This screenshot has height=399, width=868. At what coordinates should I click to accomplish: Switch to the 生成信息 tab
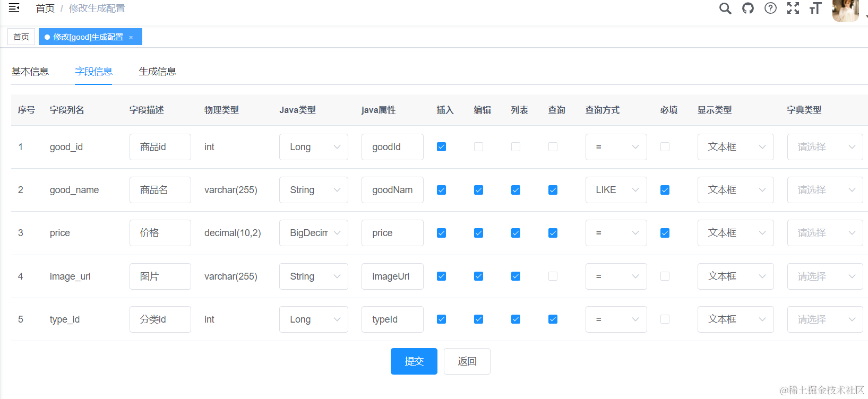(x=157, y=72)
